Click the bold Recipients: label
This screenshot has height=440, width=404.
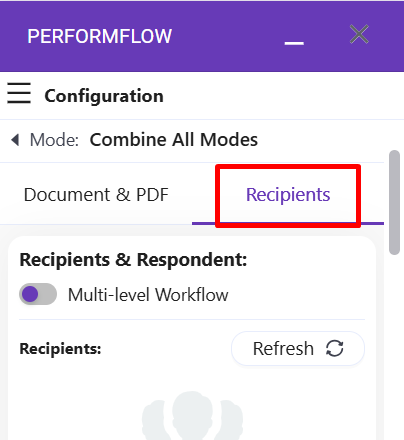pos(60,349)
